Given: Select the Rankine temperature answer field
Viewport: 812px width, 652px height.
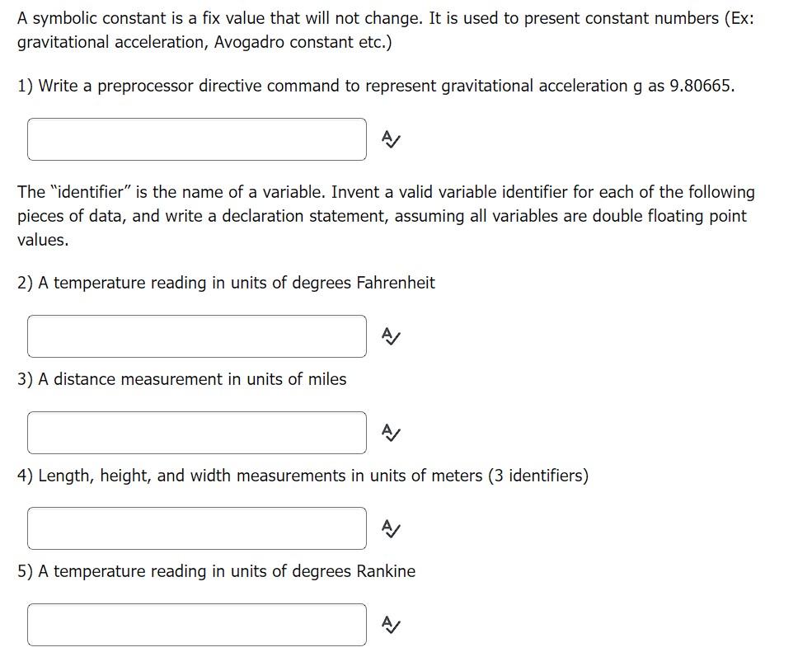Looking at the screenshot, I should pyautogui.click(x=197, y=624).
